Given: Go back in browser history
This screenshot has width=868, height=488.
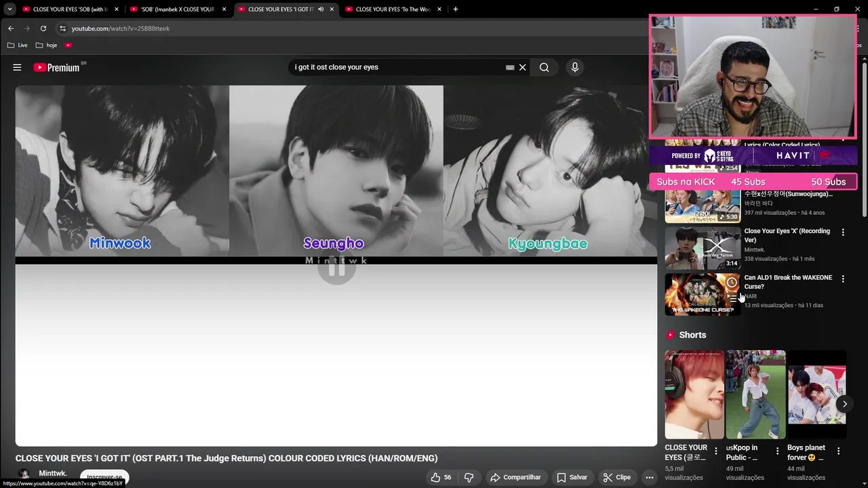Looking at the screenshot, I should 10,28.
